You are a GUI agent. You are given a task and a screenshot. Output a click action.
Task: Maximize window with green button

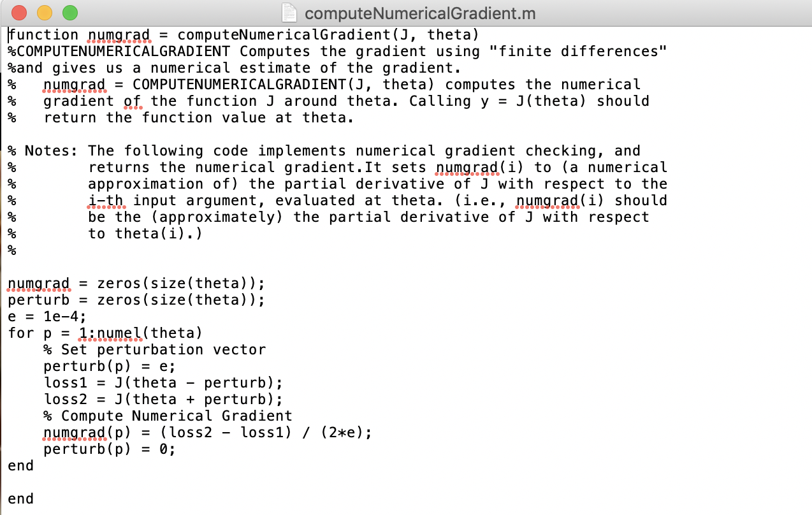tap(69, 13)
